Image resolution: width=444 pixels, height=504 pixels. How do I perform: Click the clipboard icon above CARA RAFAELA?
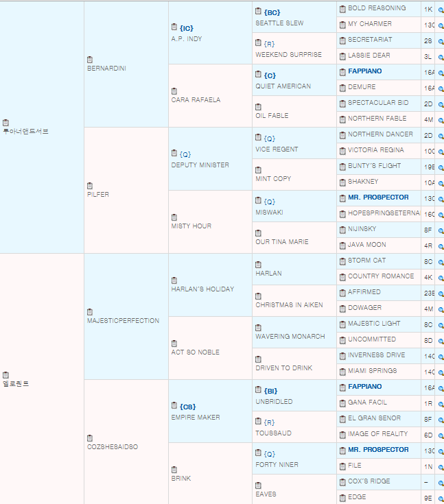[x=174, y=91]
